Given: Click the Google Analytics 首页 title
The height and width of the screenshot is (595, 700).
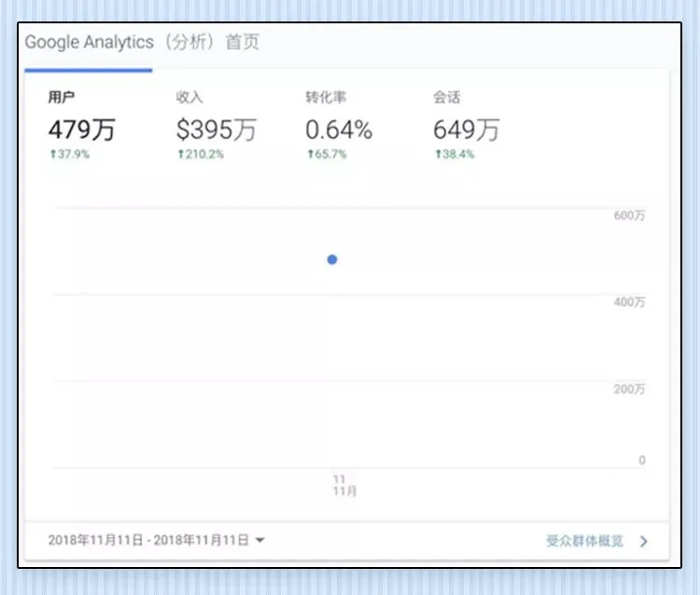Looking at the screenshot, I should (x=142, y=42).
